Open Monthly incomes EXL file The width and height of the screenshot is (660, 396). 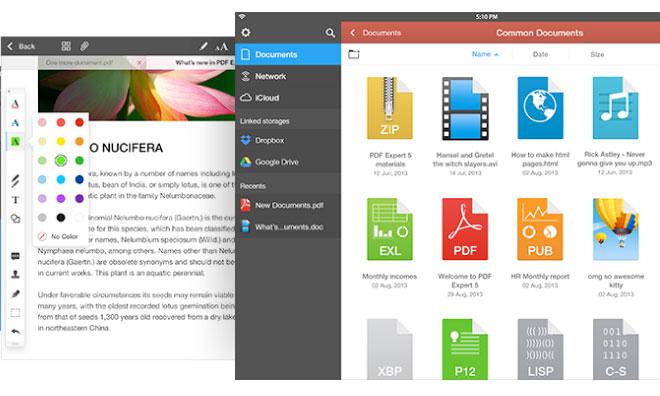[390, 229]
